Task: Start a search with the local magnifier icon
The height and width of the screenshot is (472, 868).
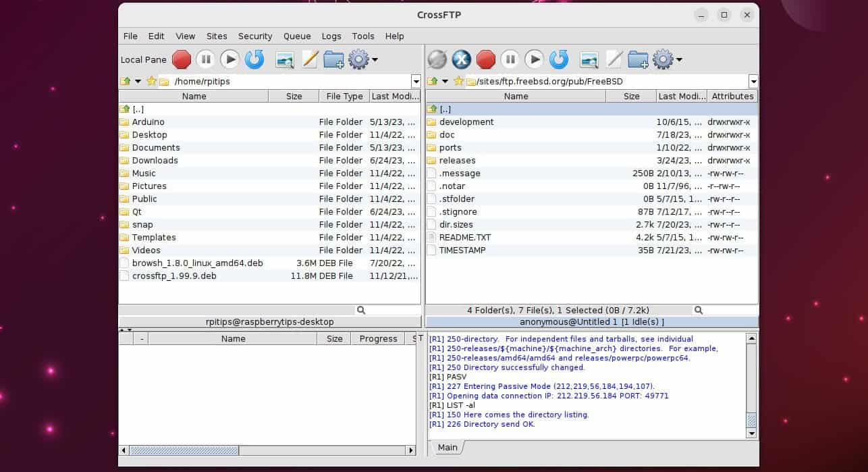Action: coord(360,309)
